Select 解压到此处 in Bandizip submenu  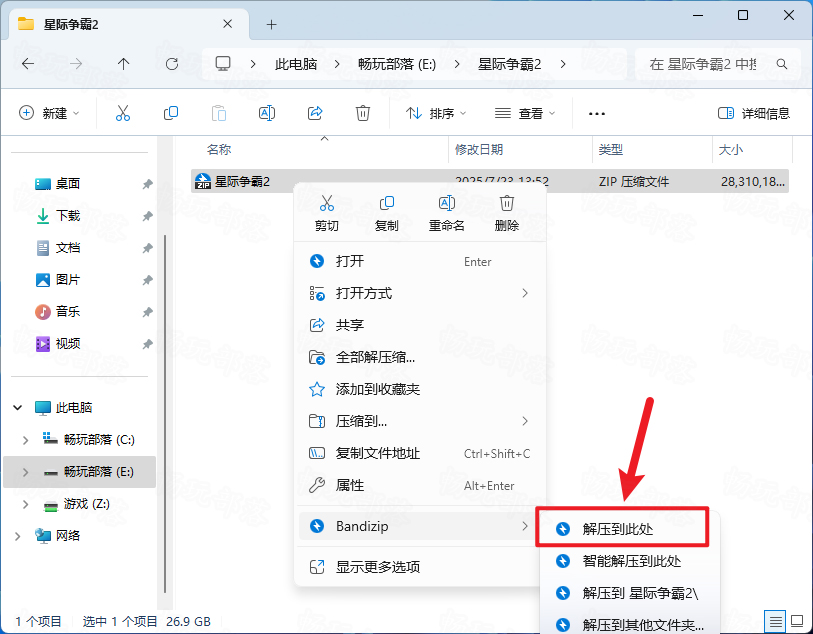click(x=622, y=529)
